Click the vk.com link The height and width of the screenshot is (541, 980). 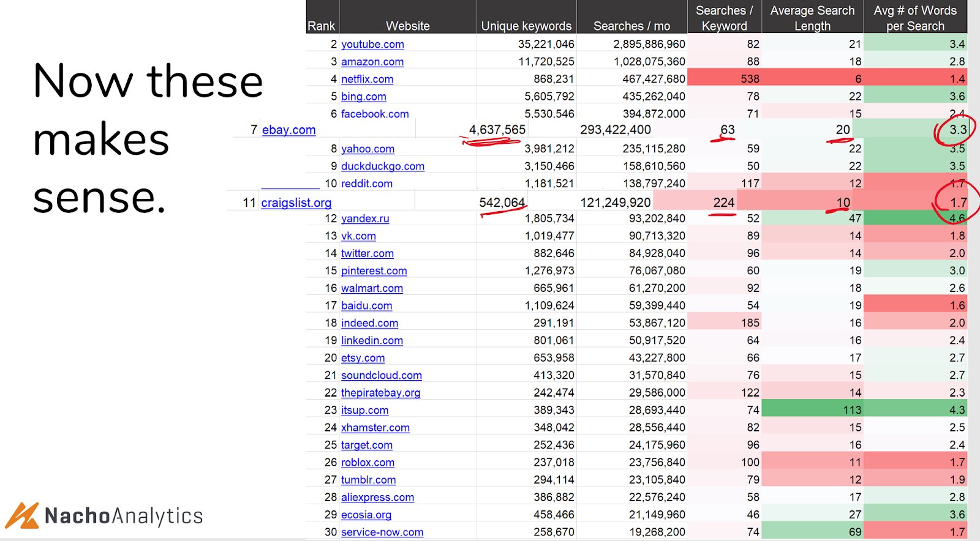coord(358,236)
